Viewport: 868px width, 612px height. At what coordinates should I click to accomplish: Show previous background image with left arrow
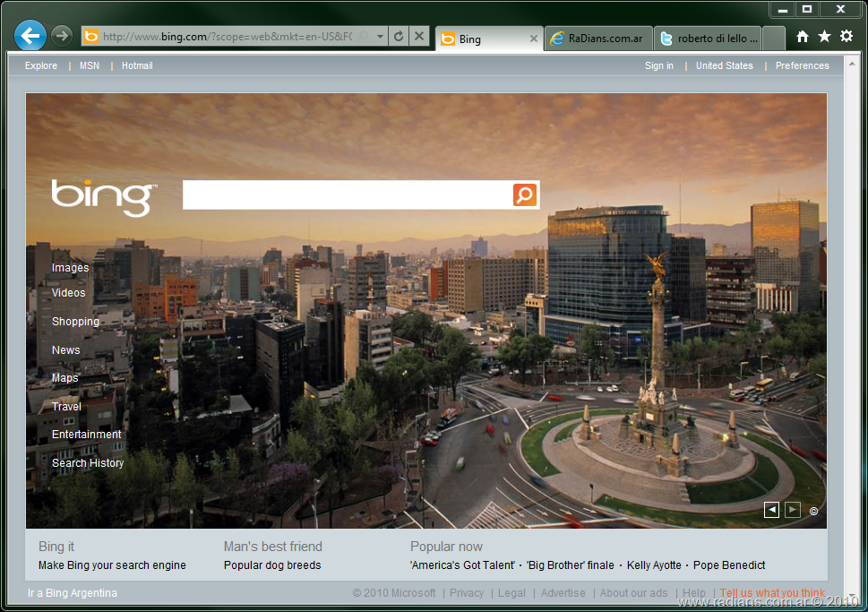click(x=771, y=510)
